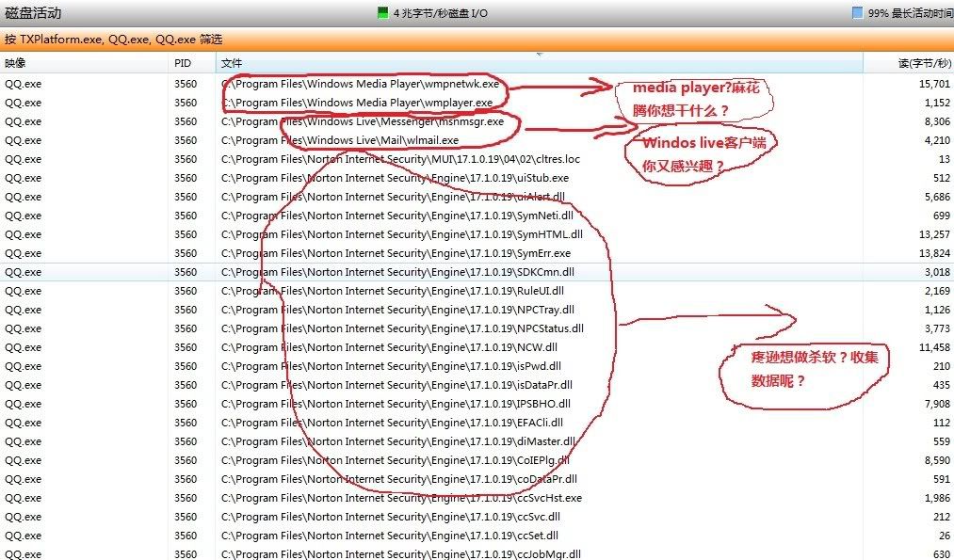Click the read value 13,257

pyautogui.click(x=934, y=234)
